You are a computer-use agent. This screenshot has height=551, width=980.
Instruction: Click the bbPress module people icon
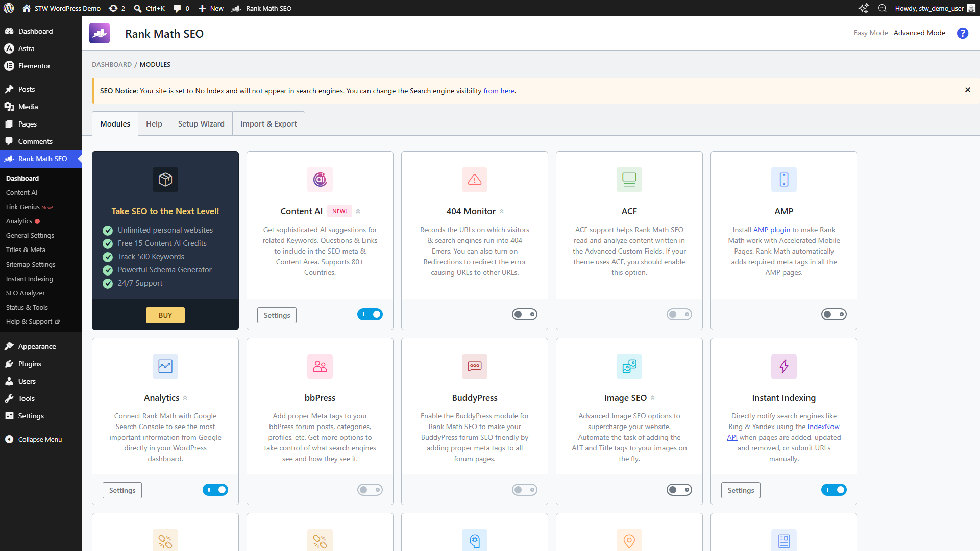320,366
